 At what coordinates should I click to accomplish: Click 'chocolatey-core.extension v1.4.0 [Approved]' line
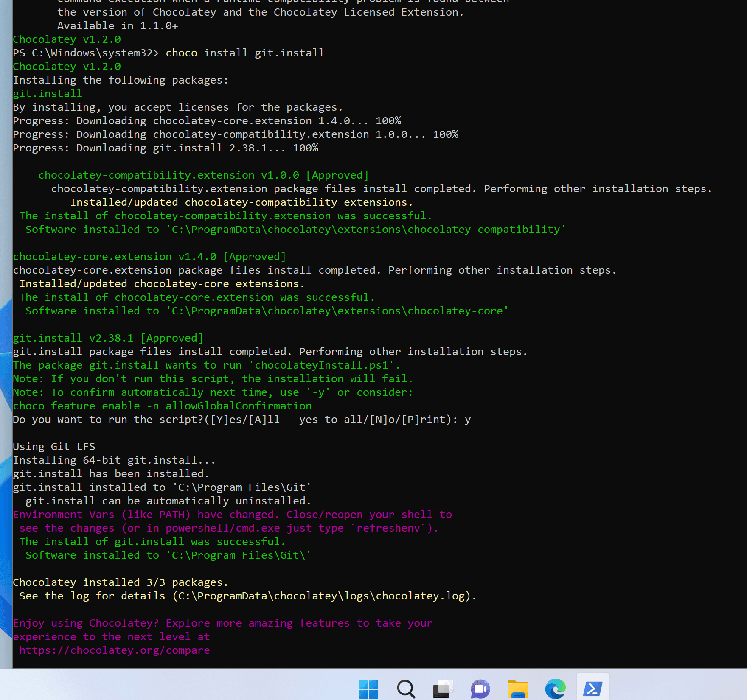click(149, 257)
